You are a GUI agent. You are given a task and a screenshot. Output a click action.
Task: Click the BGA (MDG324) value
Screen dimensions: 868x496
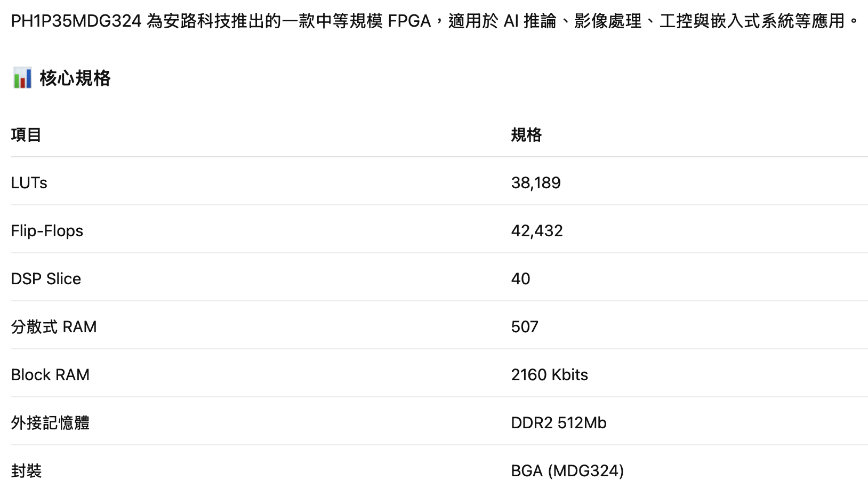tap(567, 471)
